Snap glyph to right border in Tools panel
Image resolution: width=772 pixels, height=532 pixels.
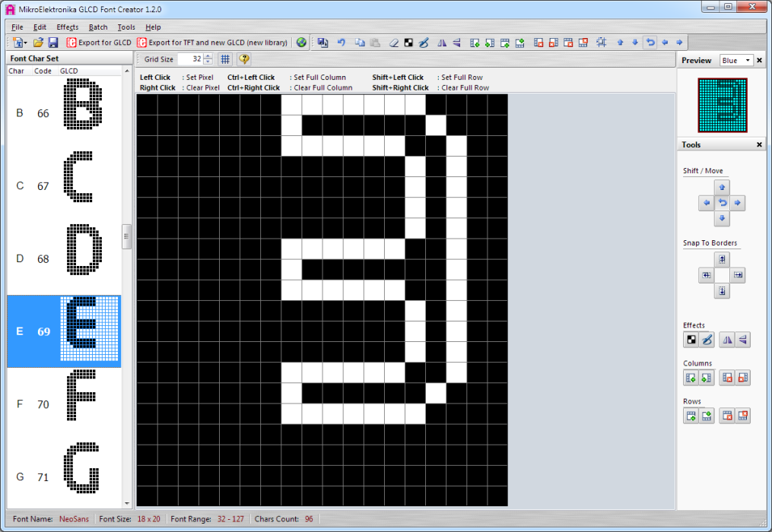pos(738,275)
